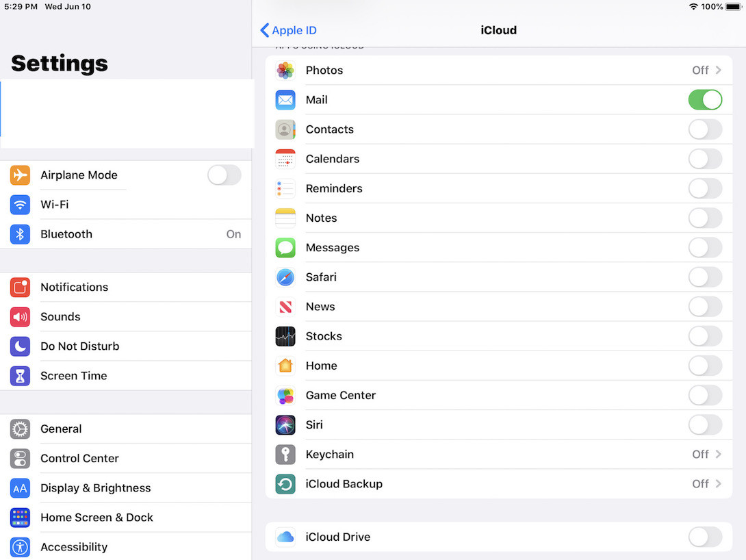746x560 pixels.
Task: Open Keychain settings via Off chevron
Action: pyautogui.click(x=706, y=455)
